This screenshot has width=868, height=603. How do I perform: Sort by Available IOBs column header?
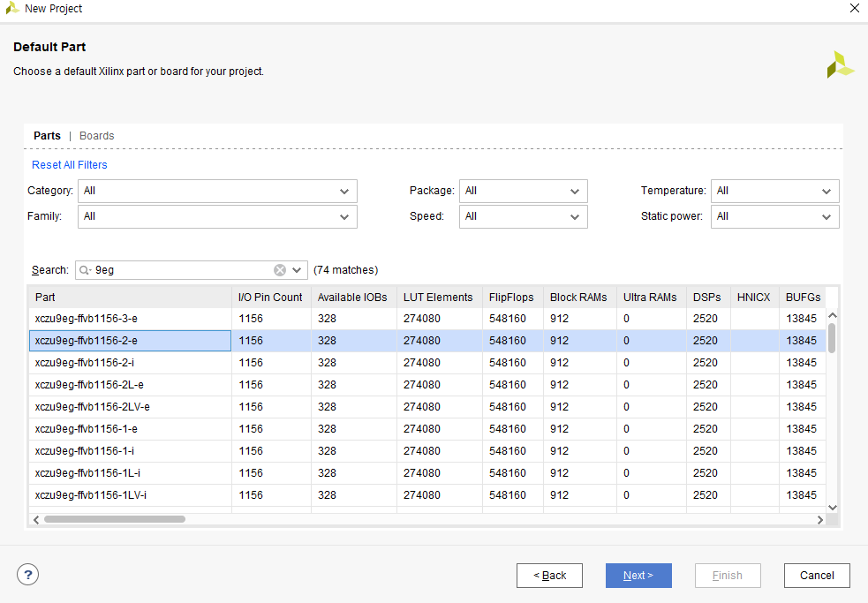coord(354,298)
